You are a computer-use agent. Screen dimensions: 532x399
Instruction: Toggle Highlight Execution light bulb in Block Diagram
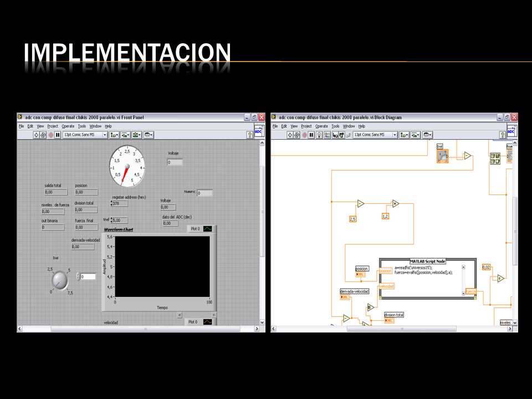point(319,135)
